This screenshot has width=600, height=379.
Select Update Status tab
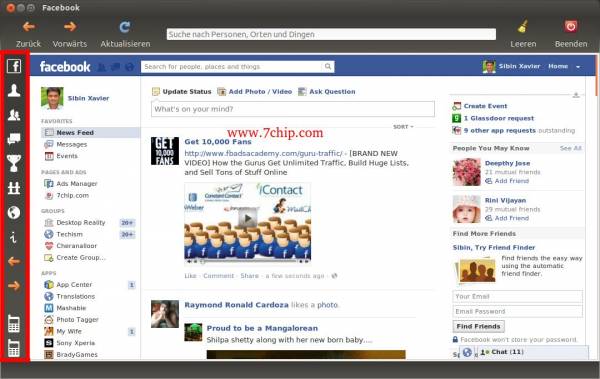click(x=182, y=91)
